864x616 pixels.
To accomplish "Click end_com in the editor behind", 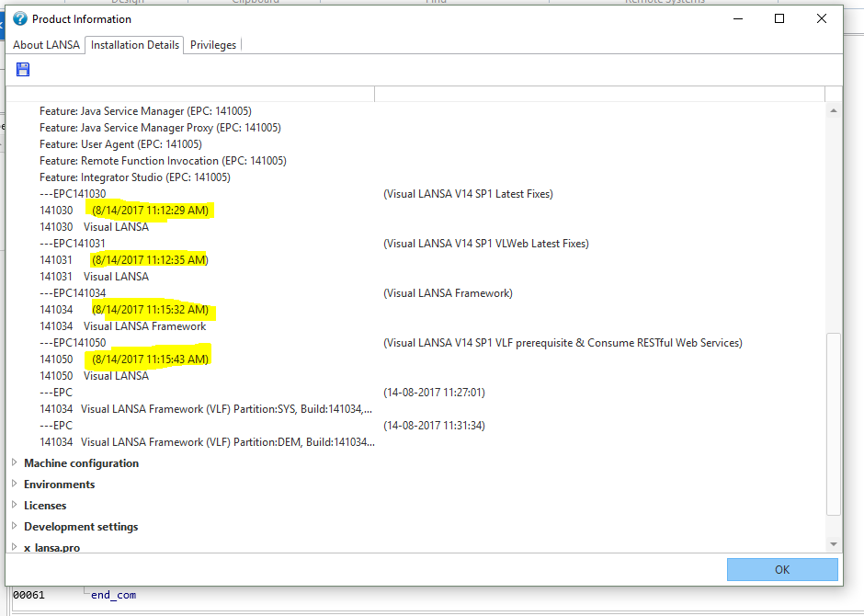I will pos(113,595).
